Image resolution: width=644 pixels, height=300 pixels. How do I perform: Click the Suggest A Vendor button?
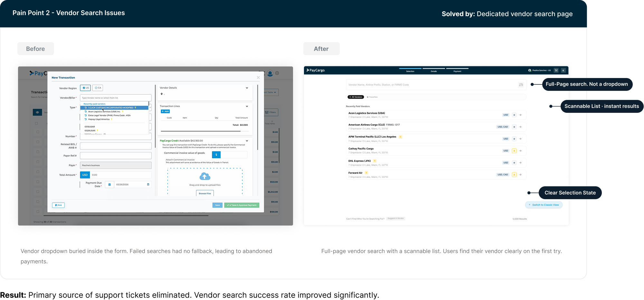click(396, 218)
